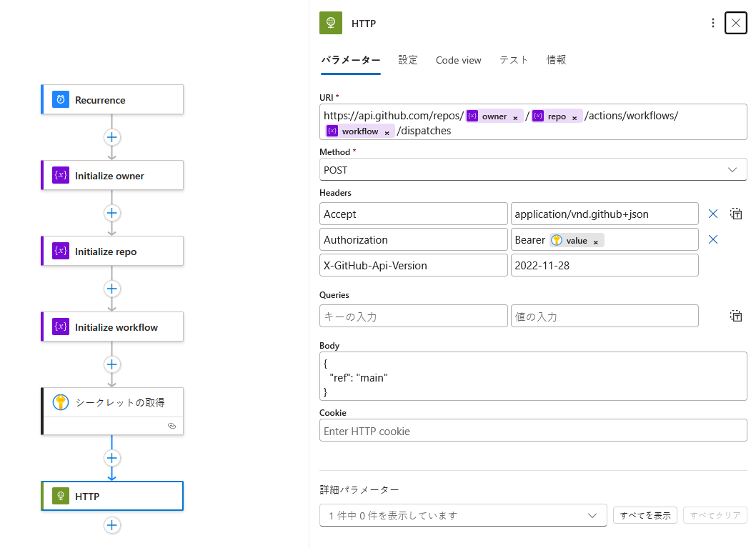
Task: Click the text-mode icon beside Queries
Action: tap(736, 315)
